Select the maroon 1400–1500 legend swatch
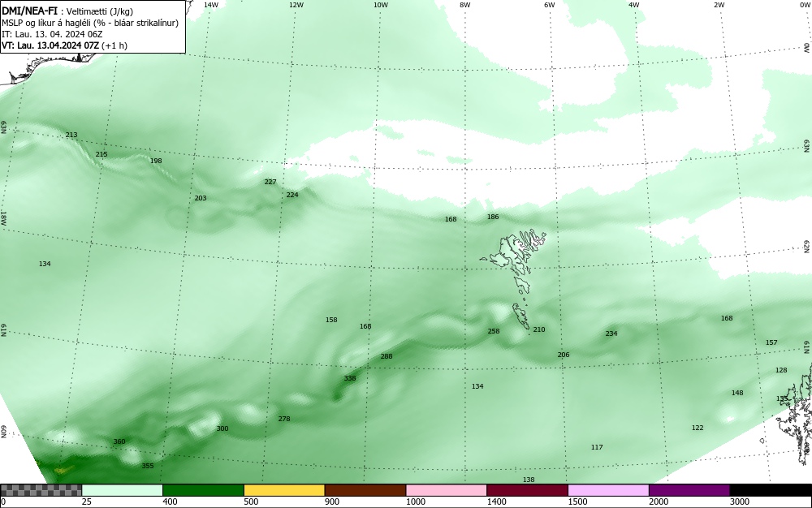Viewport: 812px width, 508px height. pyautogui.click(x=527, y=490)
